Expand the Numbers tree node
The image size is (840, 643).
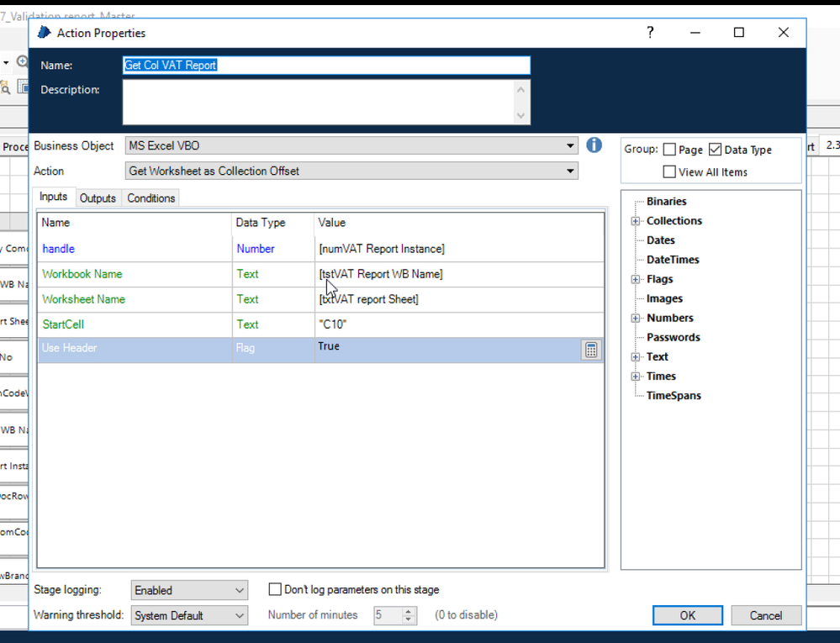click(636, 319)
